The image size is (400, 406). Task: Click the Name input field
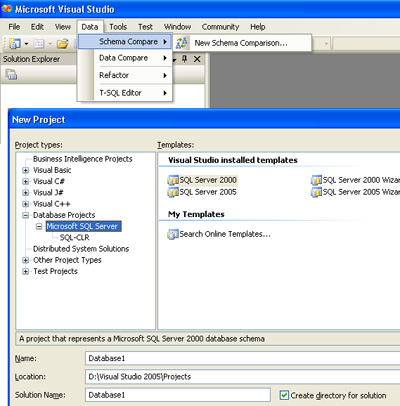pyautogui.click(x=243, y=359)
